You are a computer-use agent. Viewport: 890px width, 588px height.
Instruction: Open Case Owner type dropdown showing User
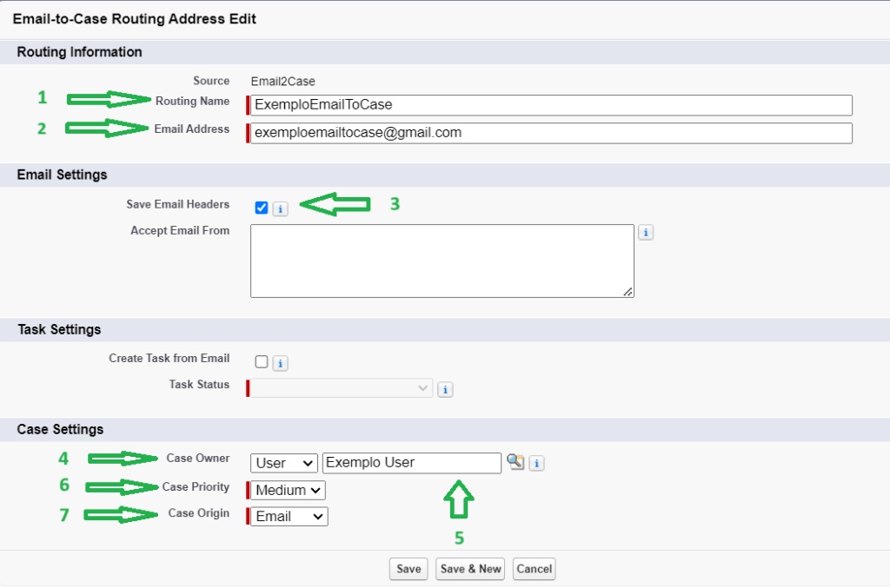coord(284,463)
